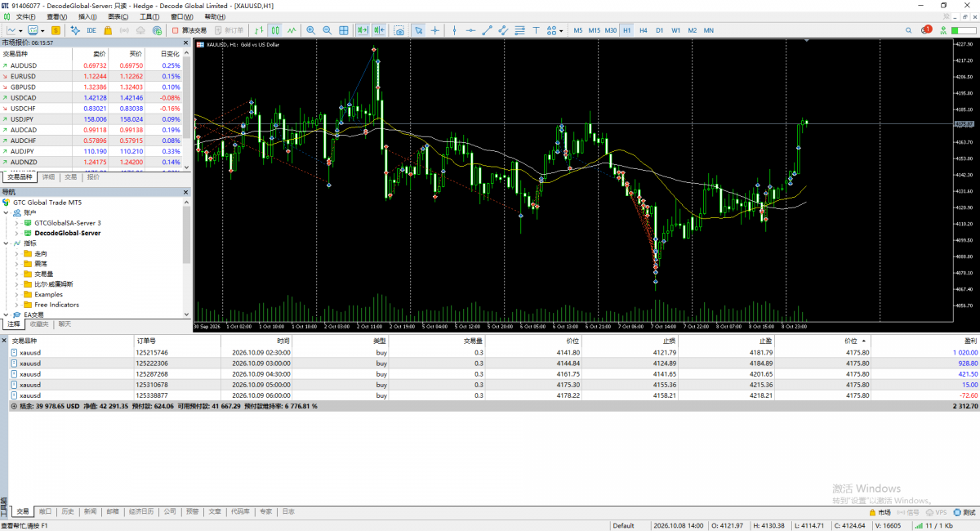This screenshot has width=980, height=531.
Task: Switch to the 收藏夹 tab in Navigator
Action: tap(39, 324)
